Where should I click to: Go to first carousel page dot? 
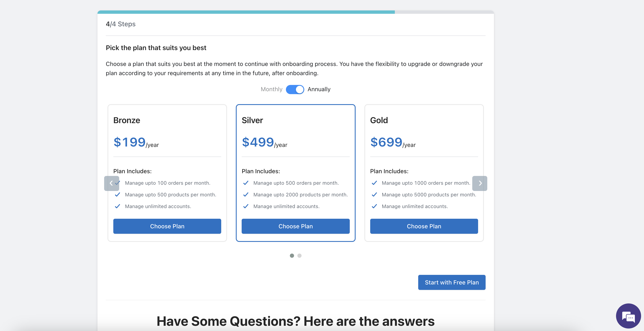coord(292,255)
